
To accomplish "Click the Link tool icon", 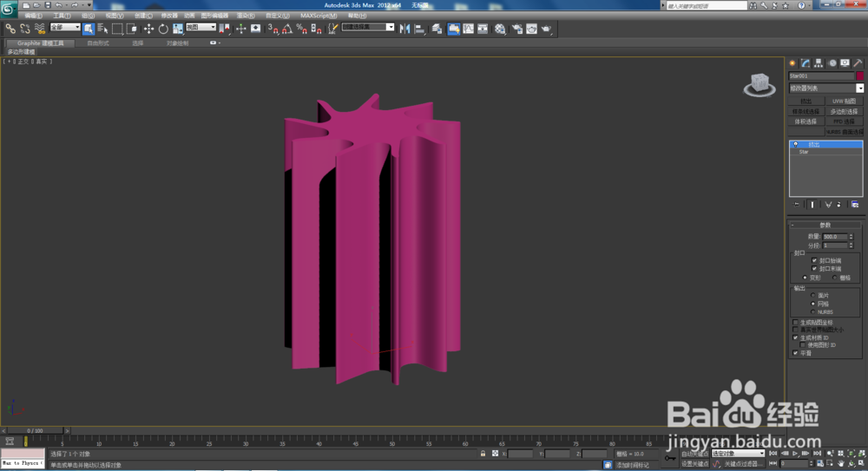I will click(x=10, y=29).
